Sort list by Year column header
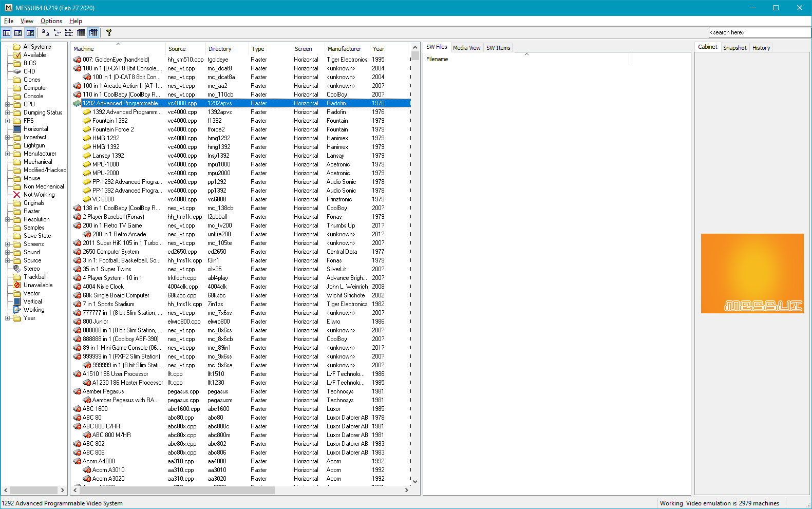Viewport: 812px width, 509px height. 389,49
